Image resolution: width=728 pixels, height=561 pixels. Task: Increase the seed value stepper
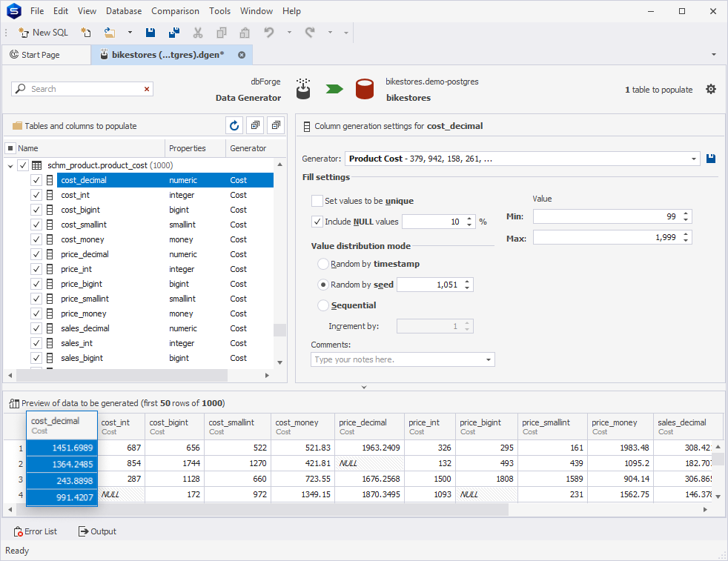[x=467, y=281]
